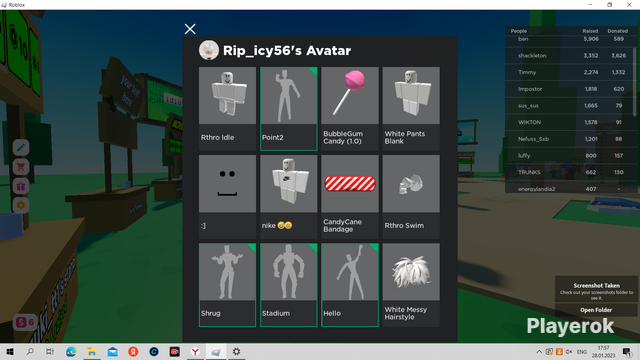Image resolution: width=640 pixels, height=360 pixels.
Task: Close the Rip_icy56's Avatar panel
Action: point(190,29)
